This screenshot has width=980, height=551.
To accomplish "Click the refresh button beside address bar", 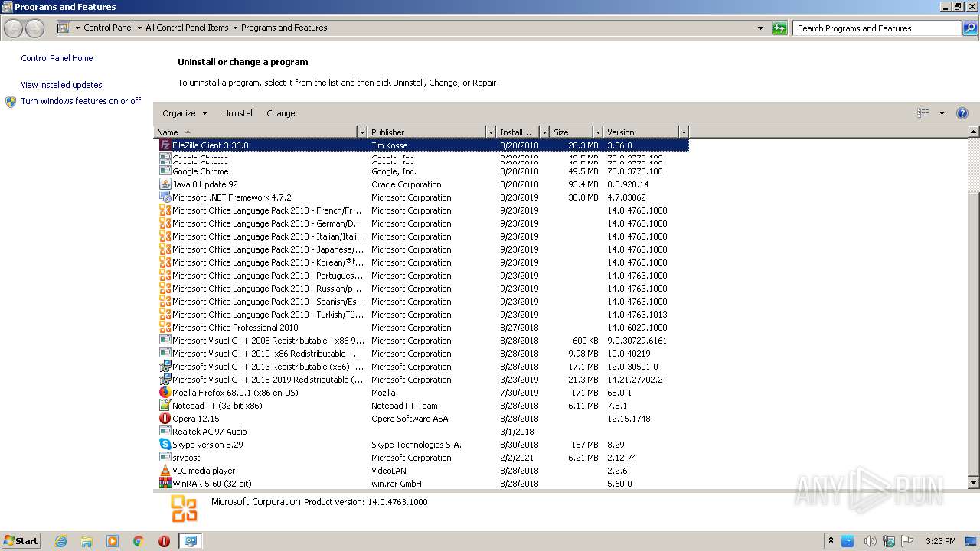I will tap(779, 28).
